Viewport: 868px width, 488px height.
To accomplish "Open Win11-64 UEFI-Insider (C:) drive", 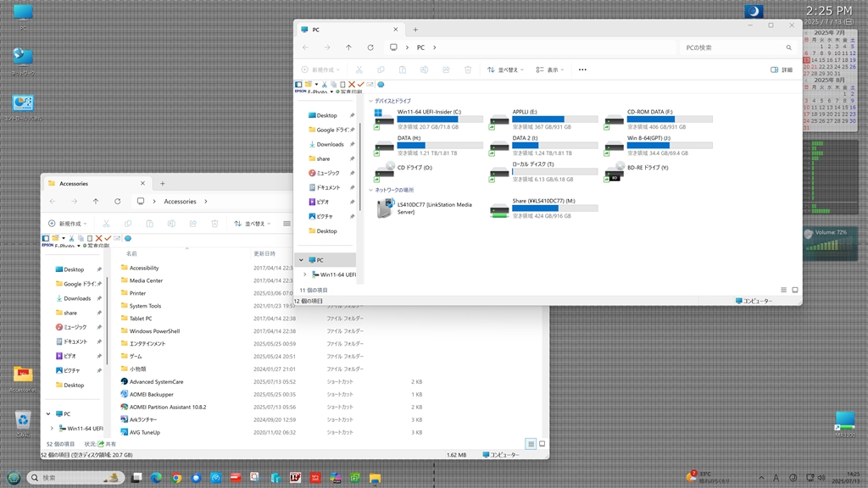I will point(428,119).
